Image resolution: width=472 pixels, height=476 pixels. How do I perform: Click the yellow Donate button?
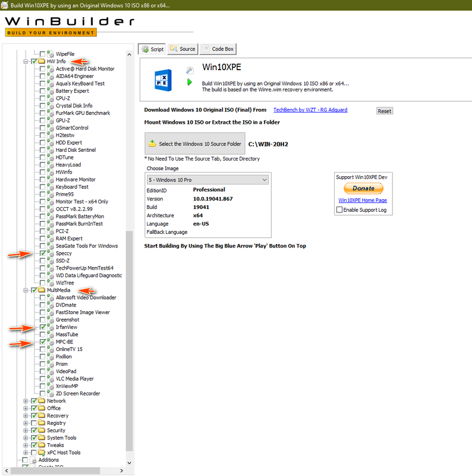click(x=363, y=188)
